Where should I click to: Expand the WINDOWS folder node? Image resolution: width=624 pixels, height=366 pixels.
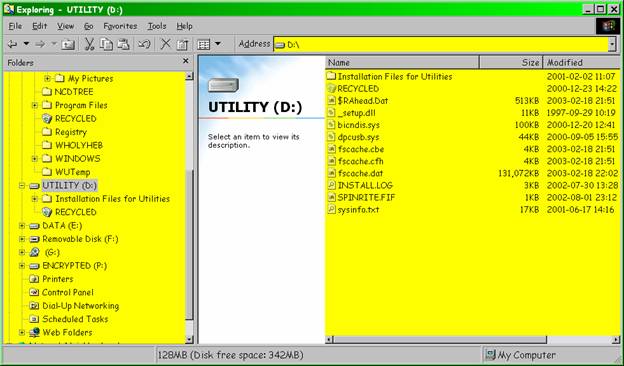[x=35, y=158]
